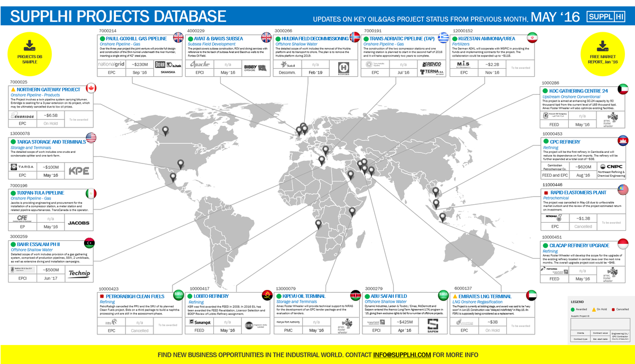Click the Sonangol logo in Lobito Refinery card

pyautogui.click(x=201, y=322)
